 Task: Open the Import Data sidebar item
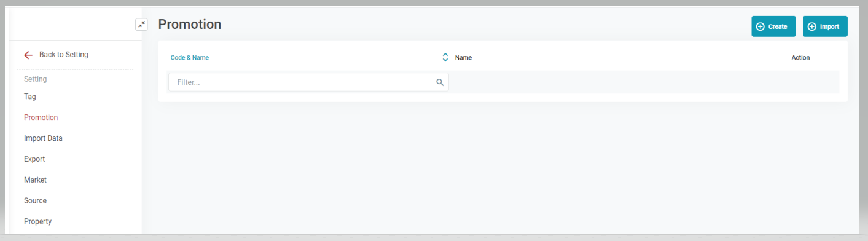click(43, 138)
